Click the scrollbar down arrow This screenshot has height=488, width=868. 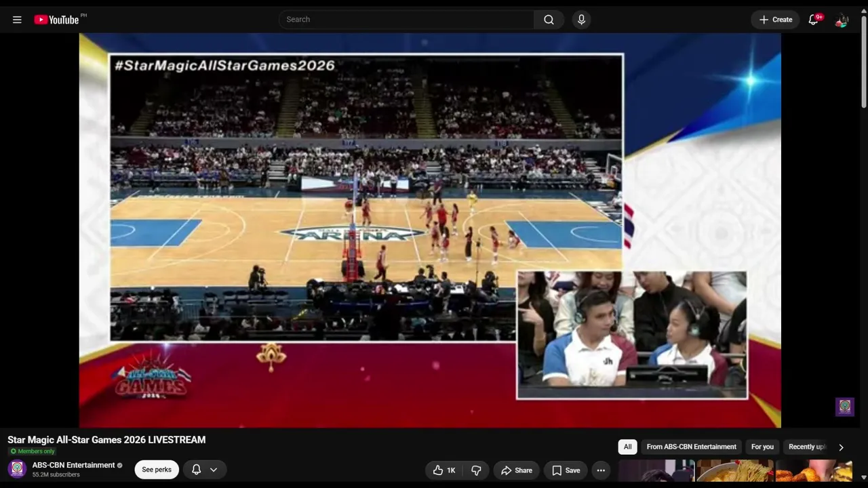click(863, 477)
